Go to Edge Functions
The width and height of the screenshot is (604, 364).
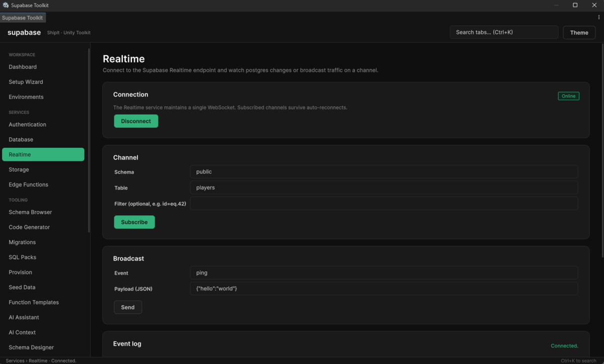pos(43,185)
